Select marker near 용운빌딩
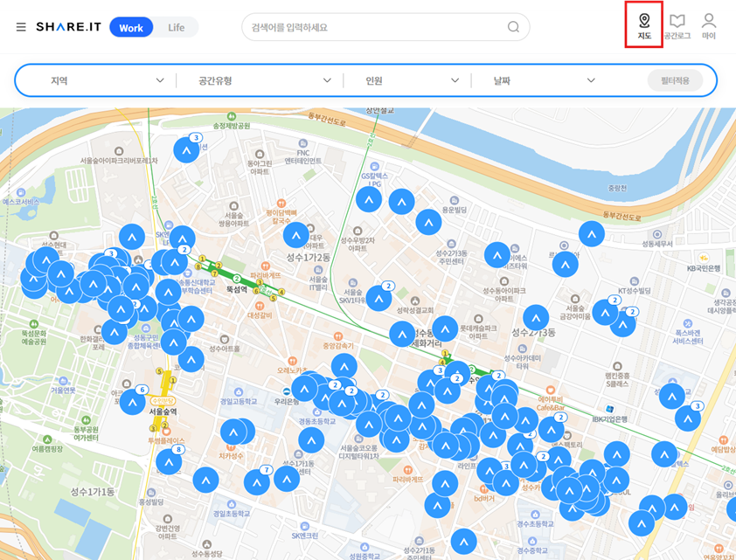Screen dimensions: 736x560 (428, 222)
